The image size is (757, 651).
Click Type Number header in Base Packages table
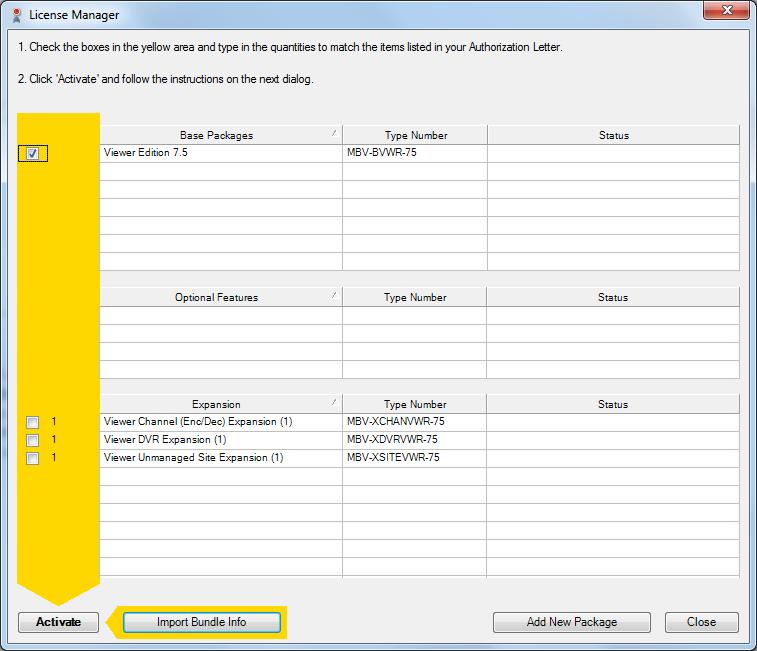tap(415, 135)
